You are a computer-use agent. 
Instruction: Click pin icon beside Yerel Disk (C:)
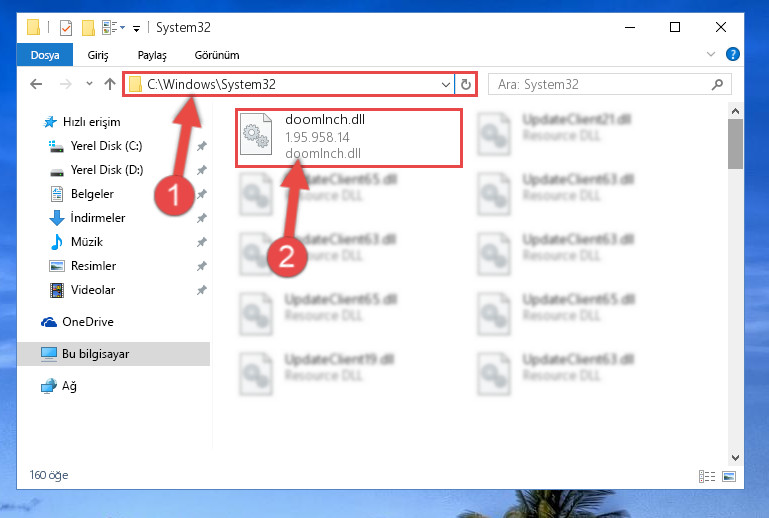(202, 146)
